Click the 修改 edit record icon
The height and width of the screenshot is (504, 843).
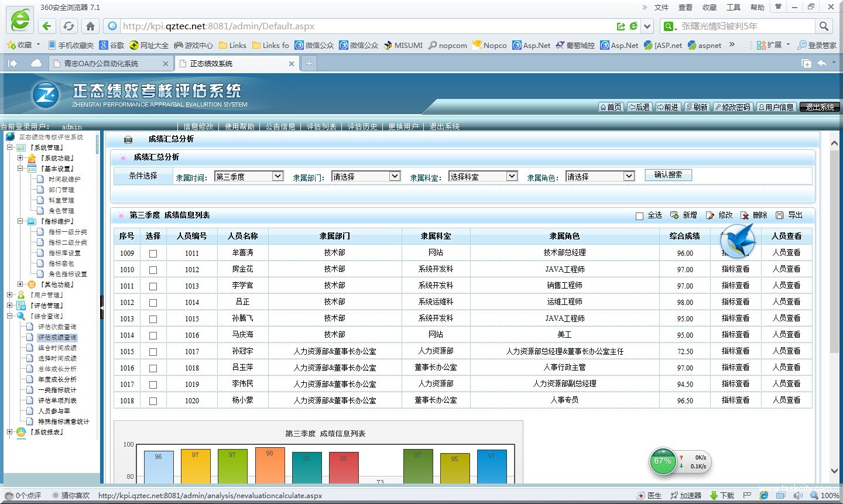click(710, 215)
